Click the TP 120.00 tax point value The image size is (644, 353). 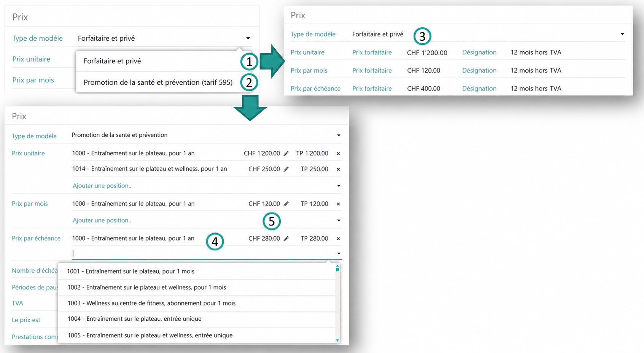pos(315,204)
